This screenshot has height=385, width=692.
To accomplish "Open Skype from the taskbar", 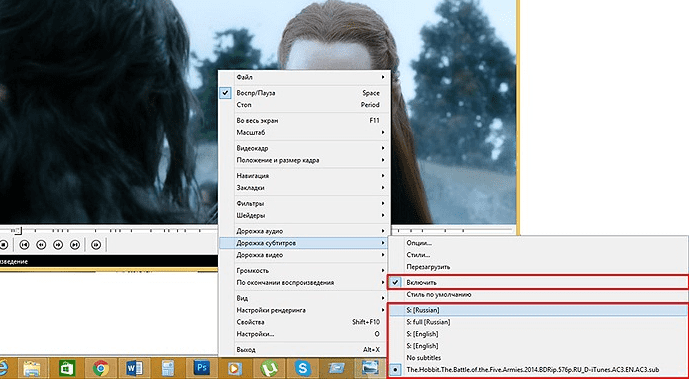I will [x=303, y=368].
